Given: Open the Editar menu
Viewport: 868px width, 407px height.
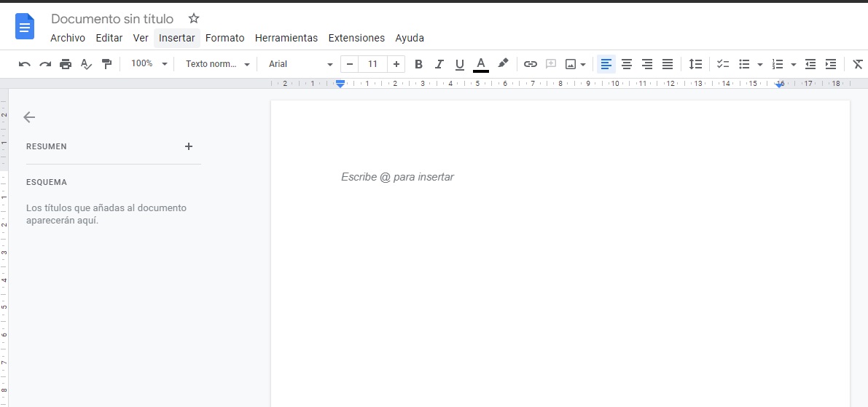Looking at the screenshot, I should [109, 38].
